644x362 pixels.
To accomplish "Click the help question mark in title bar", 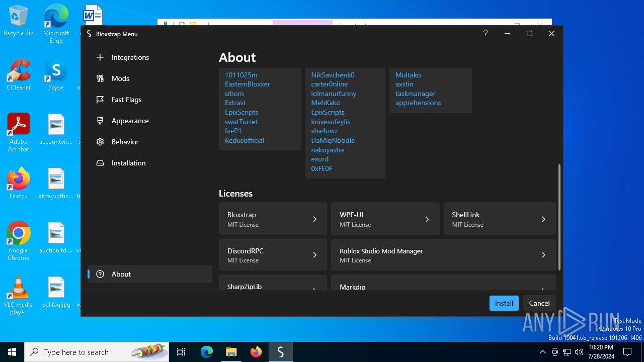I will click(485, 33).
